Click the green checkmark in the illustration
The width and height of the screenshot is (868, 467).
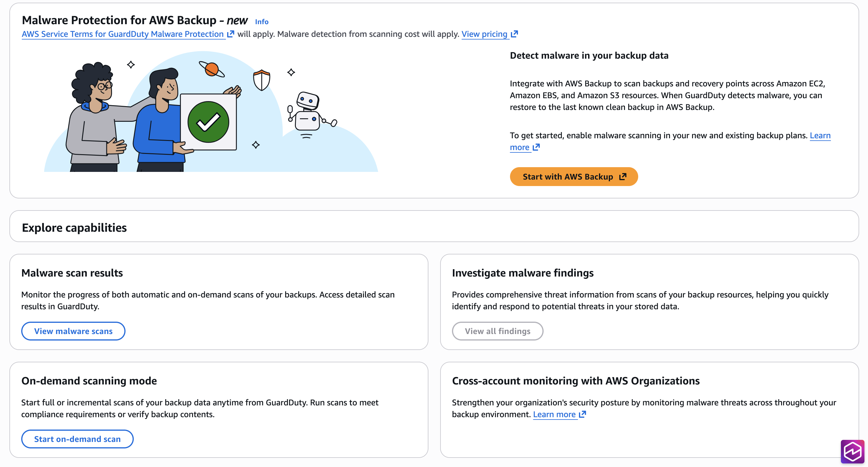208,122
